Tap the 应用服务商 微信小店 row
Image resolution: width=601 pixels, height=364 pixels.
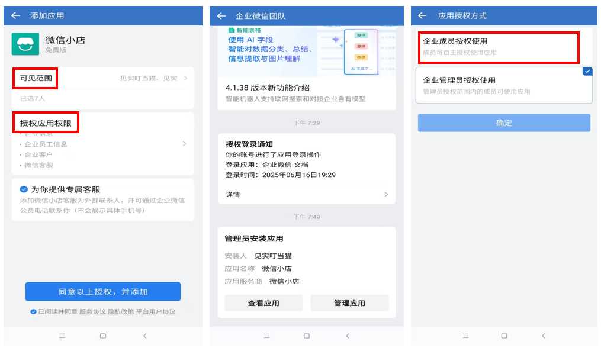click(x=262, y=281)
